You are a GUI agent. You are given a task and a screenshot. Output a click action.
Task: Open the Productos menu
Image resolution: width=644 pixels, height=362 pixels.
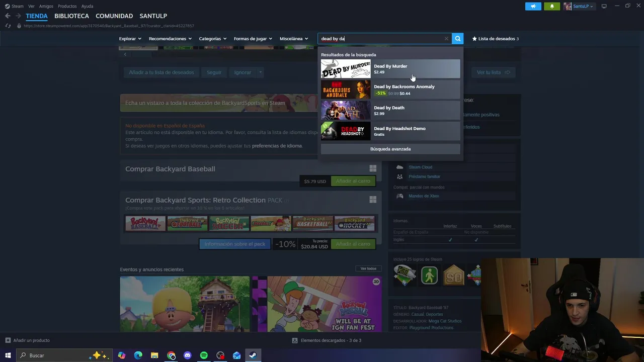(x=67, y=6)
